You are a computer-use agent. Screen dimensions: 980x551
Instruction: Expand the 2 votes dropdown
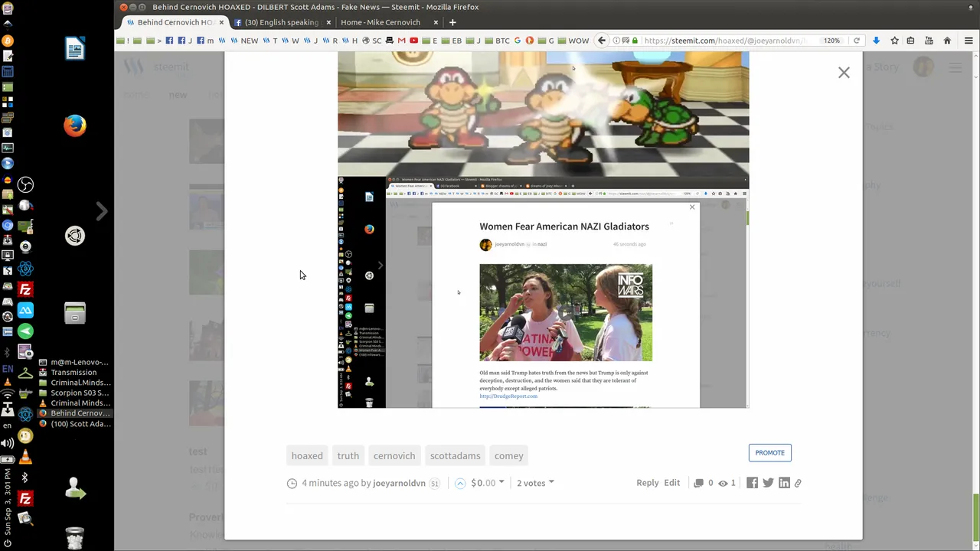[x=535, y=483]
